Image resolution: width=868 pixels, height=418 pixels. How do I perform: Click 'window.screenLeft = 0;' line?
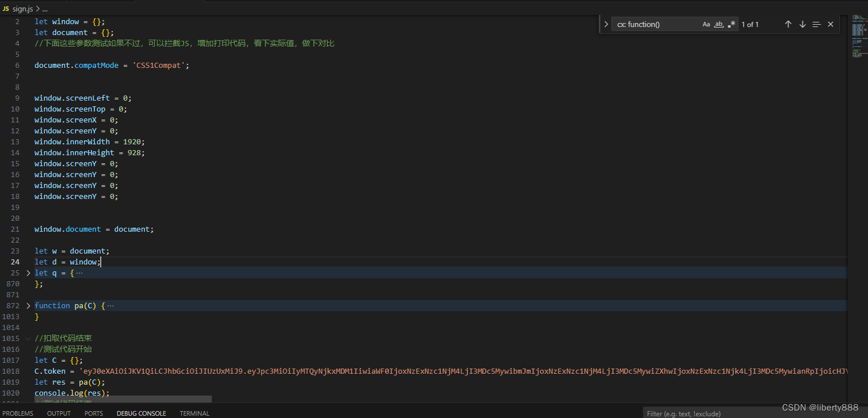[x=83, y=98]
